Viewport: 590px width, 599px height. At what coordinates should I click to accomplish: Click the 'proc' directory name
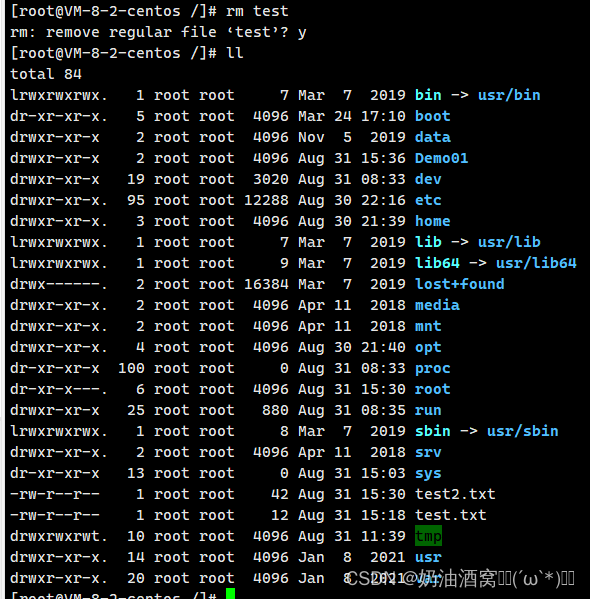click(x=433, y=368)
